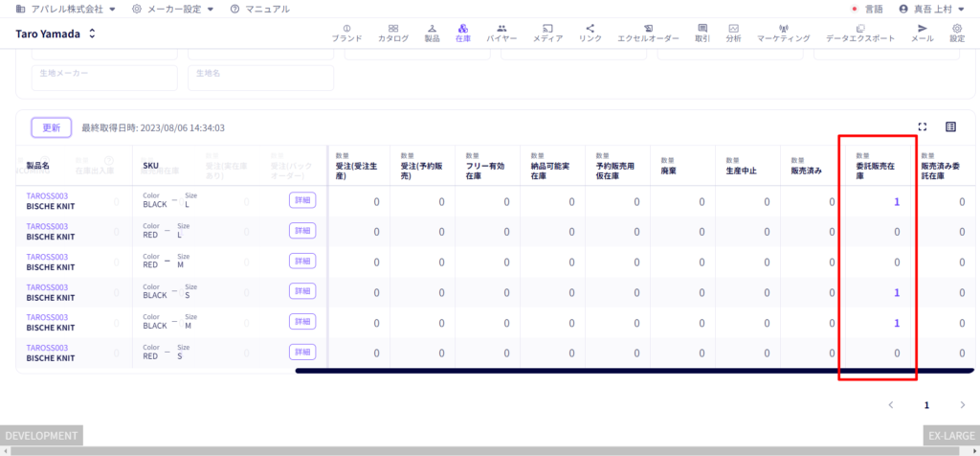Open the マニュアル menu item
This screenshot has width=980, height=456.
(x=260, y=9)
